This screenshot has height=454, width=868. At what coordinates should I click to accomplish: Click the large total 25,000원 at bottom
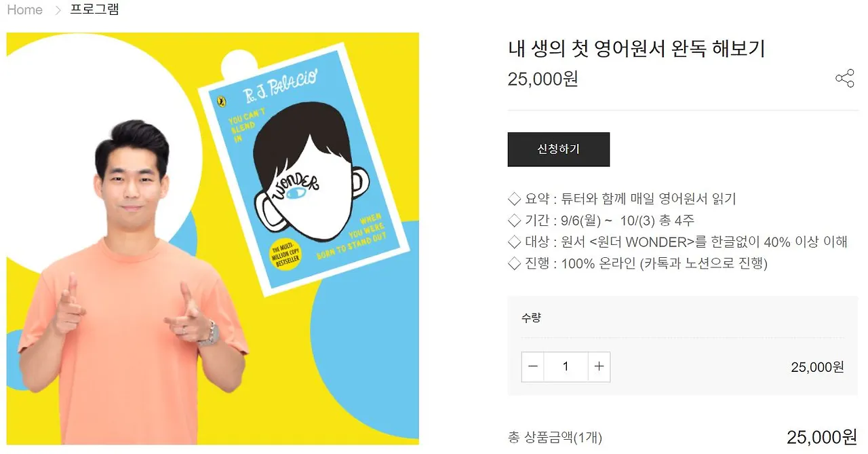[822, 437]
